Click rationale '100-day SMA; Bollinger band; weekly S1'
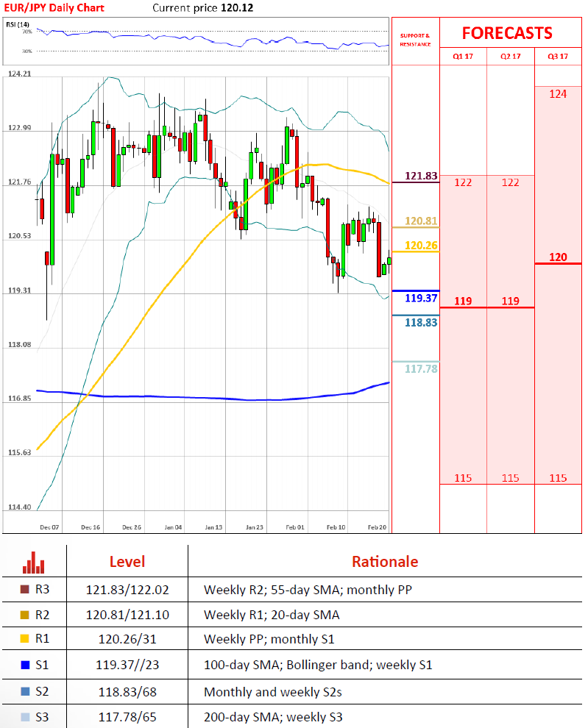 point(318,665)
